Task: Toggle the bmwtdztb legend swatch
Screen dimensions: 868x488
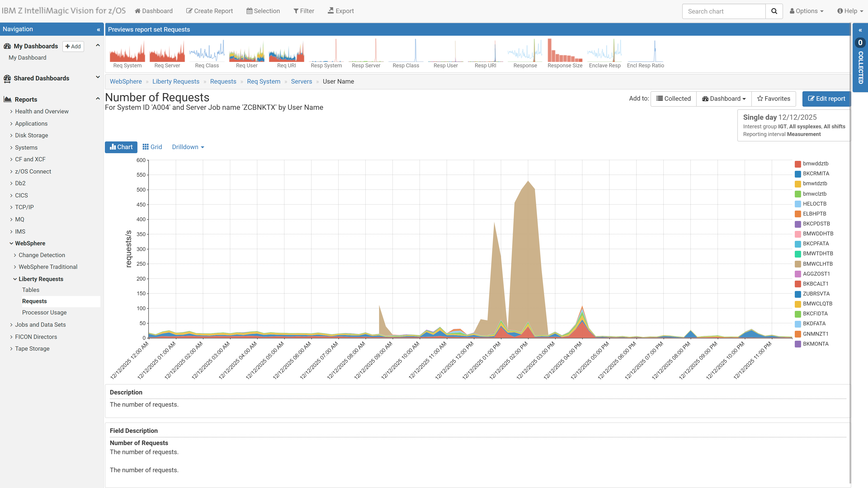Action: tap(797, 184)
